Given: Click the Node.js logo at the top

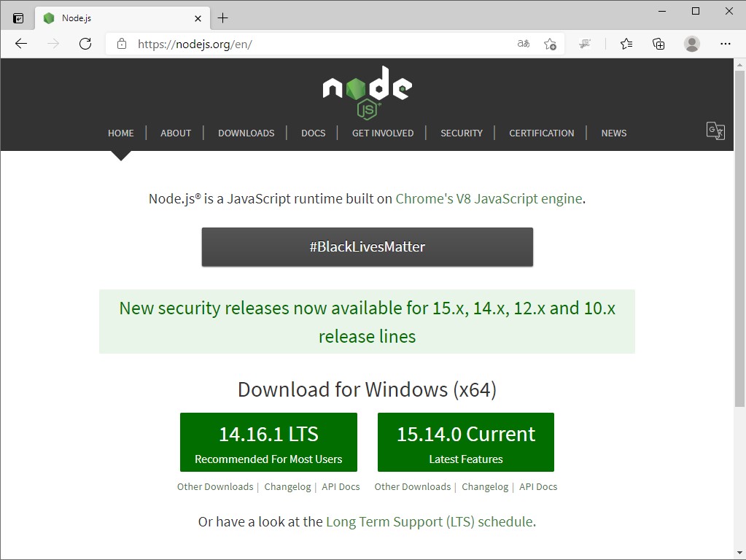Looking at the screenshot, I should [x=367, y=90].
